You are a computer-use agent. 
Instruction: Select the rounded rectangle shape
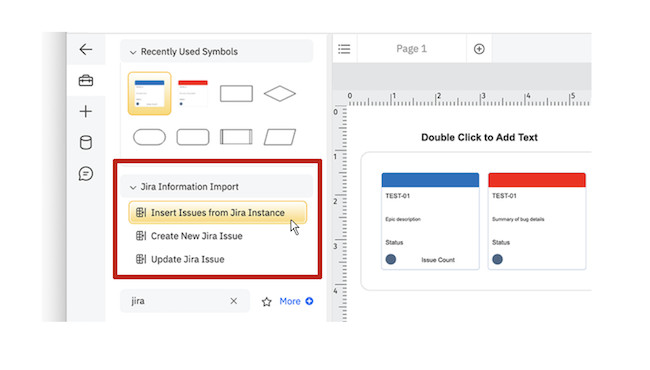coord(193,137)
